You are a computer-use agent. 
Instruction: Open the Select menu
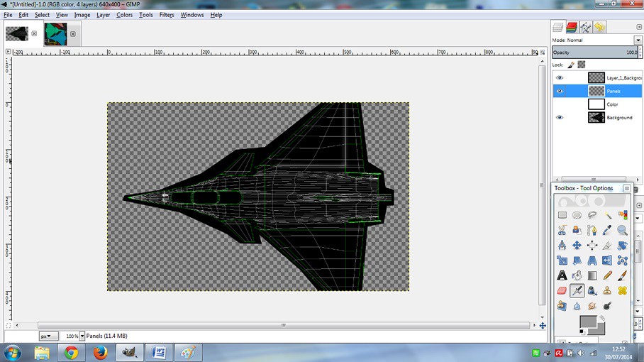(42, 15)
